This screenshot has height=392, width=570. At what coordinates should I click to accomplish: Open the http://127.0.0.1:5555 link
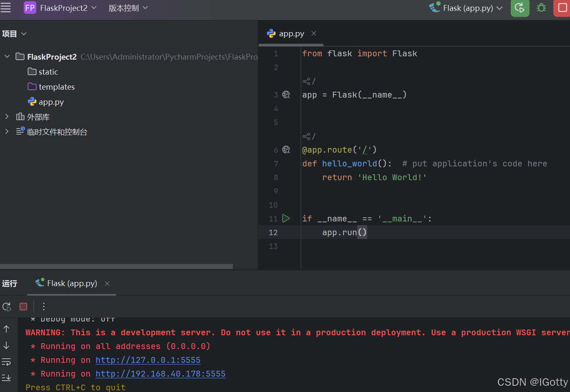148,360
